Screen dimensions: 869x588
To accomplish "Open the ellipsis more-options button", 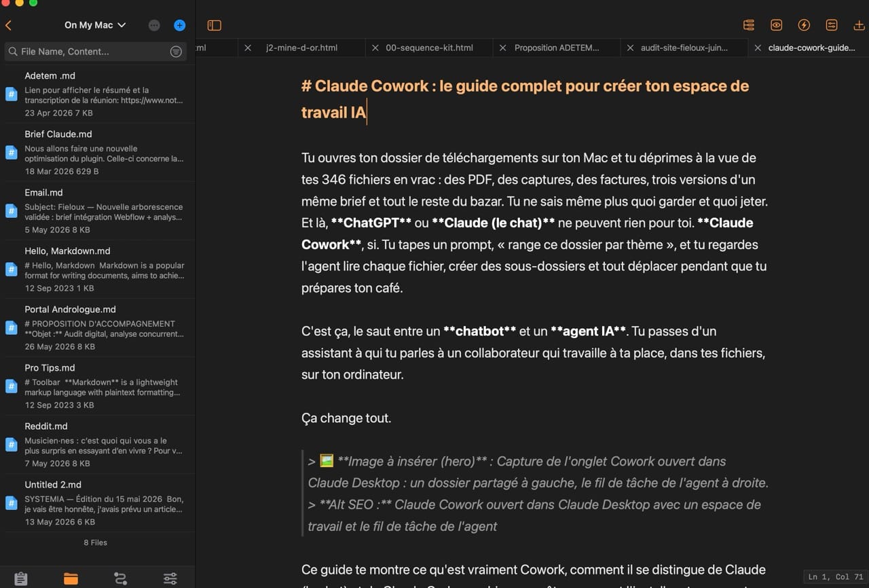I will click(x=154, y=25).
